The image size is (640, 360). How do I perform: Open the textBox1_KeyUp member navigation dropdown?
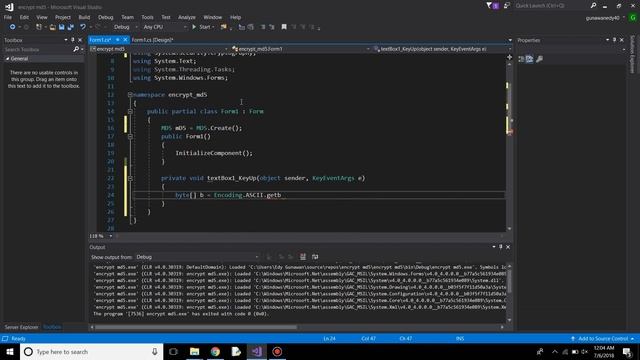[x=442, y=49]
